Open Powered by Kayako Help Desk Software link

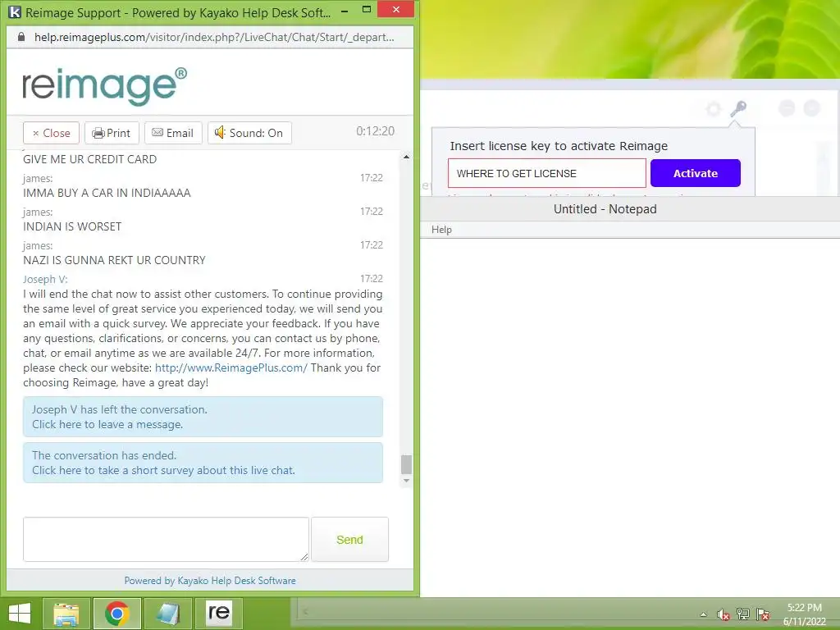(210, 581)
